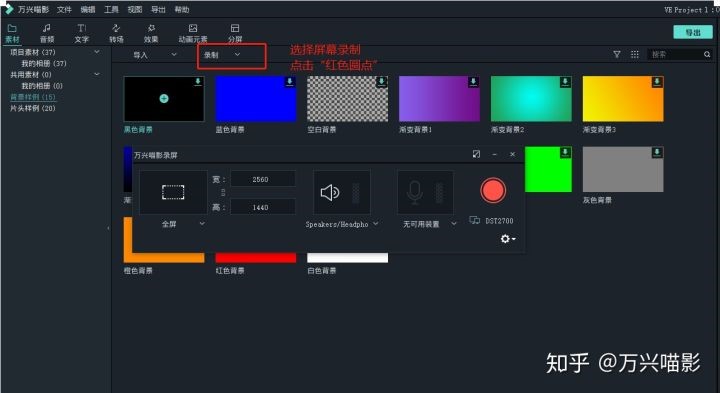Close the 万兴喵影录屏 recorder window
720x393 pixels.
pyautogui.click(x=512, y=154)
